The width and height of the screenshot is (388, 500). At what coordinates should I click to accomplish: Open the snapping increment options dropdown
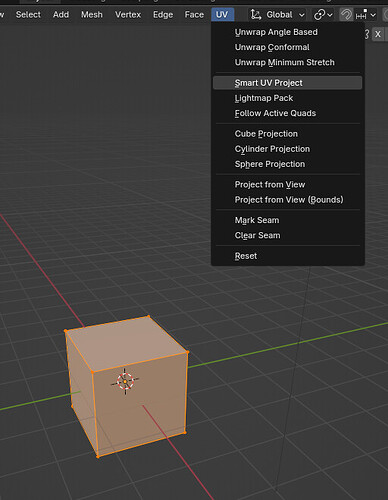point(366,15)
